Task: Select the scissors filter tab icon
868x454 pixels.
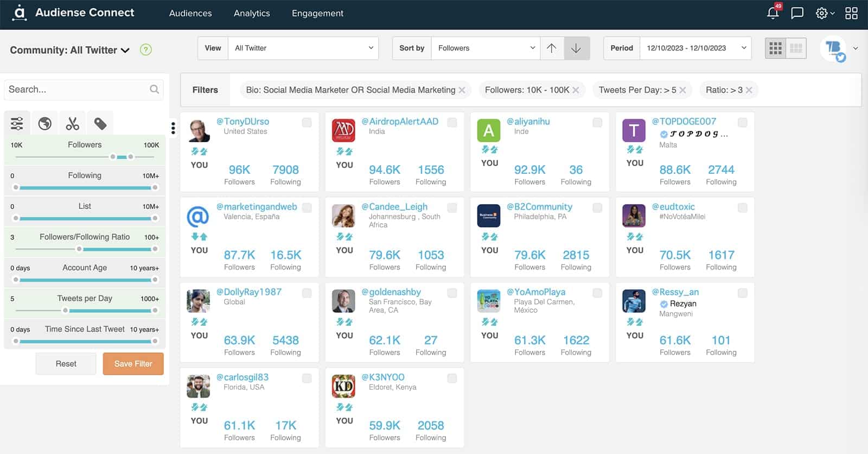Action: pos(73,124)
